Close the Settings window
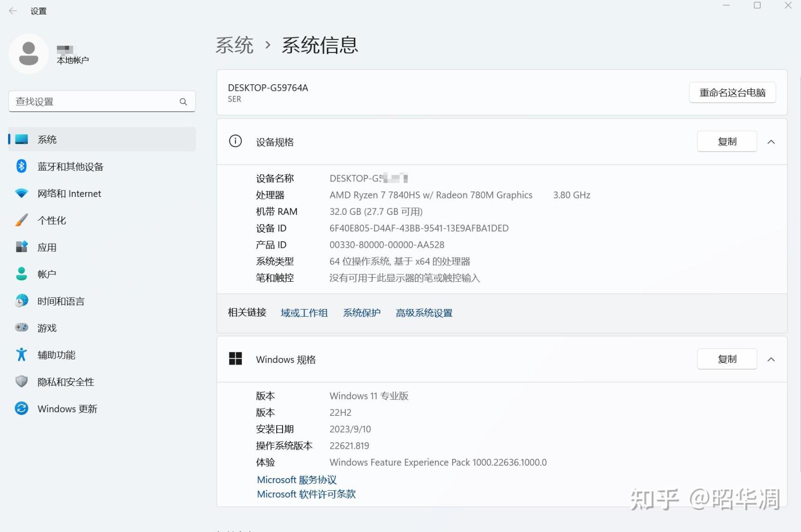Screen dimensions: 801x532 (x=788, y=5)
